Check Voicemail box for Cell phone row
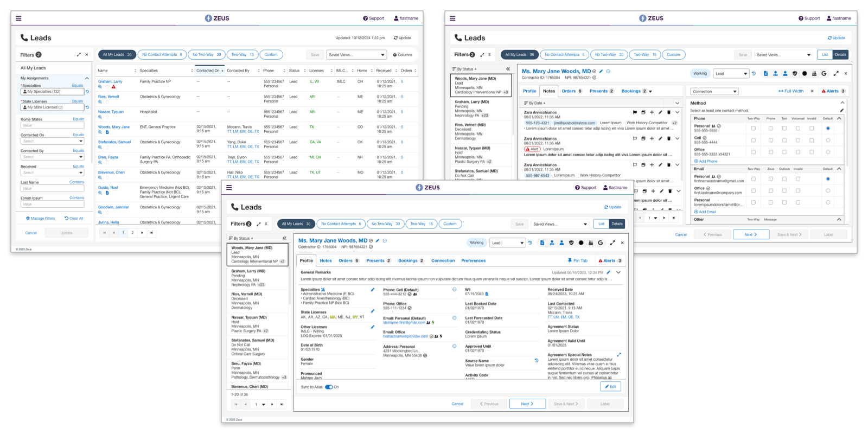The image size is (868, 434). [x=798, y=141]
